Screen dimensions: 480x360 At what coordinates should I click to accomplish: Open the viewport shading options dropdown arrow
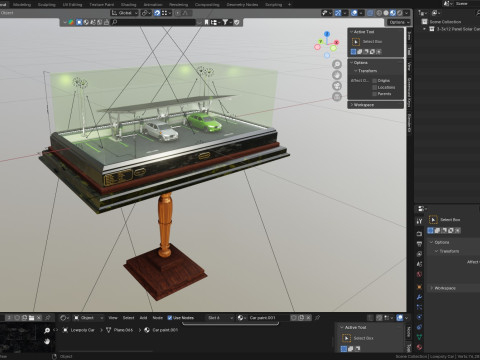click(407, 13)
